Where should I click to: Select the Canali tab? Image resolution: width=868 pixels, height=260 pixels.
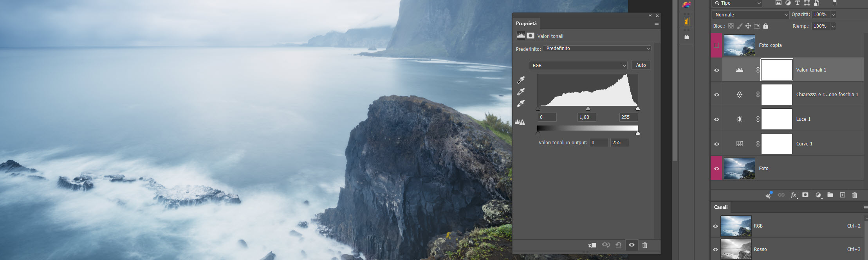pos(720,207)
